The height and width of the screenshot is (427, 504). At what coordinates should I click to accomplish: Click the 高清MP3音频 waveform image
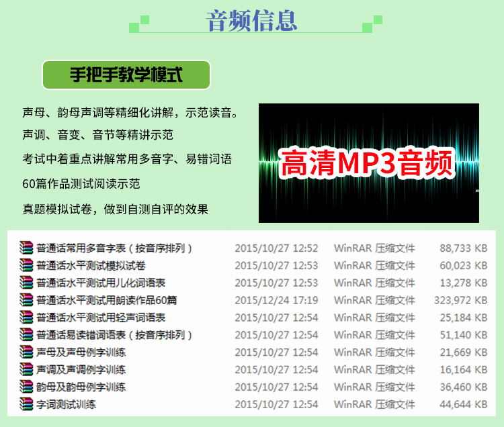[x=369, y=162]
